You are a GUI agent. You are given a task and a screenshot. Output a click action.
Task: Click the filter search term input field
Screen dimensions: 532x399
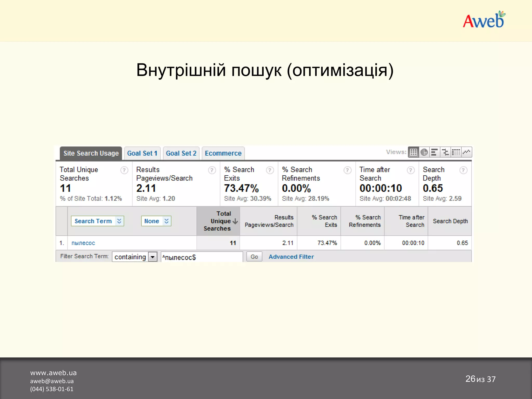click(x=202, y=257)
